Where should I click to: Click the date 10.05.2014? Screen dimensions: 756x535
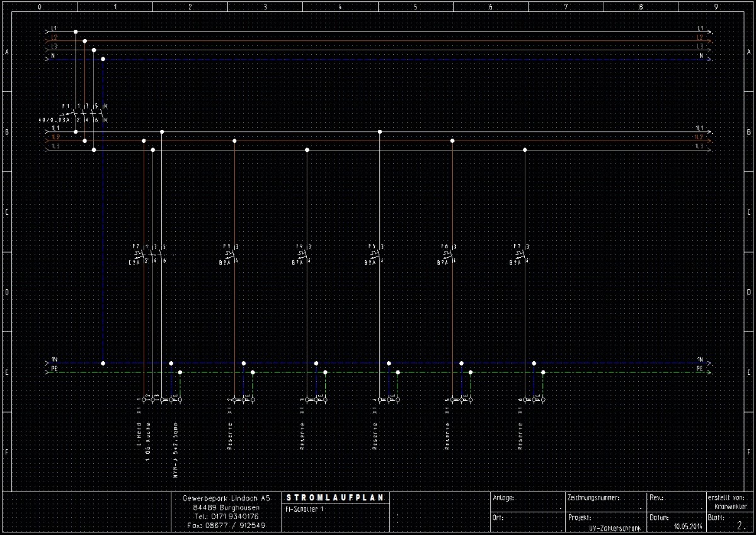(x=688, y=526)
